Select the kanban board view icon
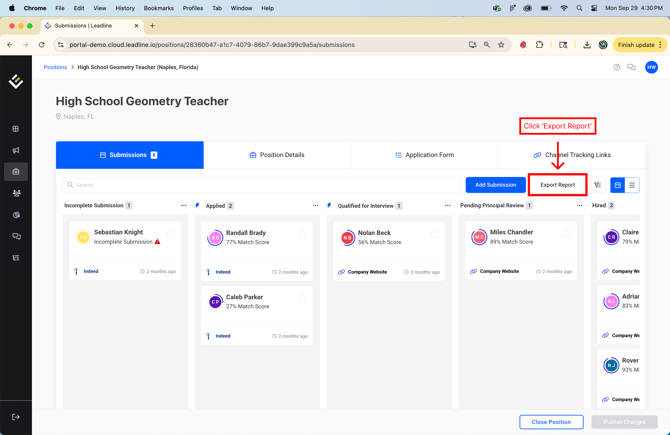The width and height of the screenshot is (670, 435). point(618,185)
